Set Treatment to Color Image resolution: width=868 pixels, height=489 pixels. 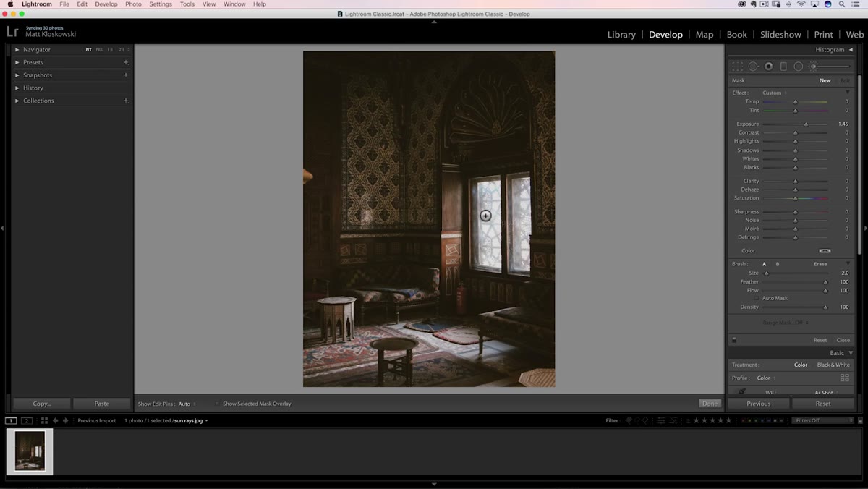801,365
